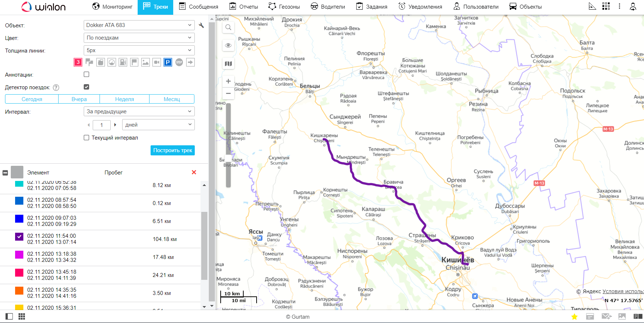The width and height of the screenshot is (644, 323).
Task: Click the stop markers icon
Action: pos(179,62)
